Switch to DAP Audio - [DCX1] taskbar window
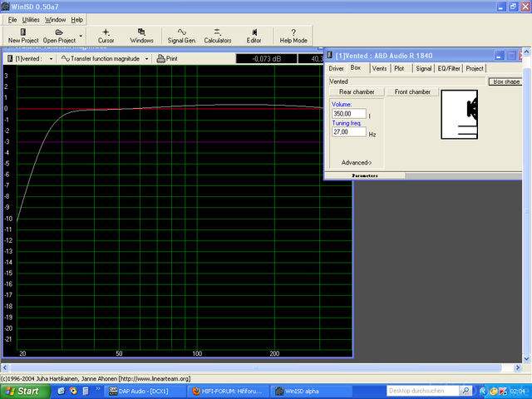Image resolution: width=532 pixels, height=399 pixels. (145, 392)
